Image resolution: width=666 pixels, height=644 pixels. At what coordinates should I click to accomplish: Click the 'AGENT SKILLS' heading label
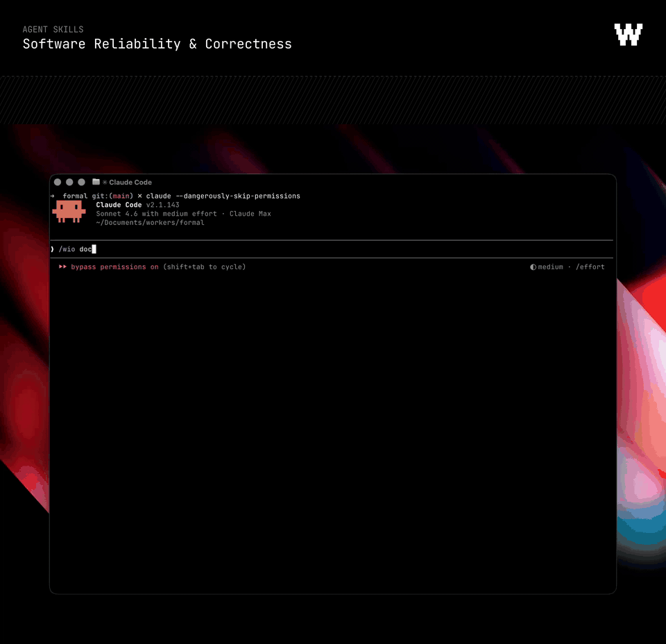coord(53,29)
